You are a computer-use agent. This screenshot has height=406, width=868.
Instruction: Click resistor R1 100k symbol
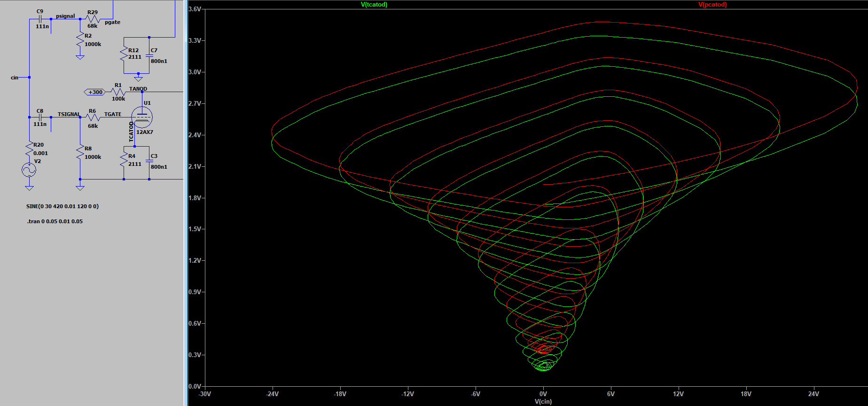[118, 92]
